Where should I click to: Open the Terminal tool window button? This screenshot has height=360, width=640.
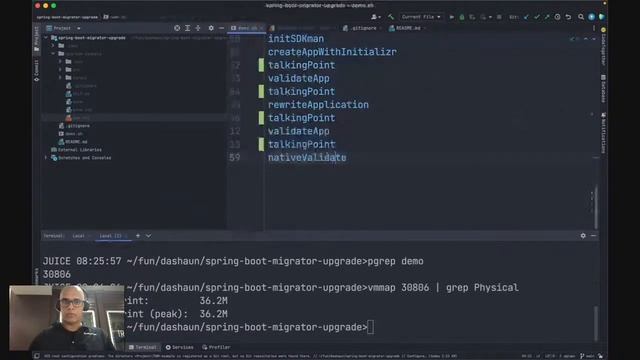pos(142,347)
